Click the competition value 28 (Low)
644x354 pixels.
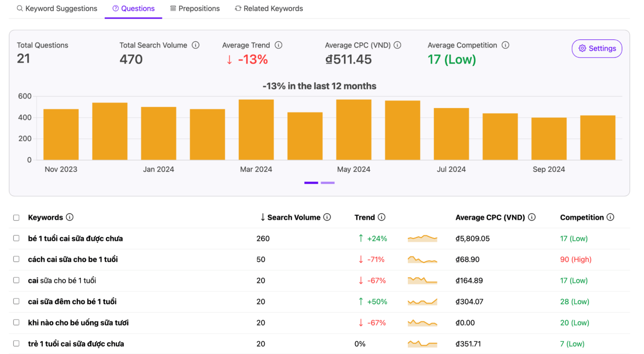(575, 302)
